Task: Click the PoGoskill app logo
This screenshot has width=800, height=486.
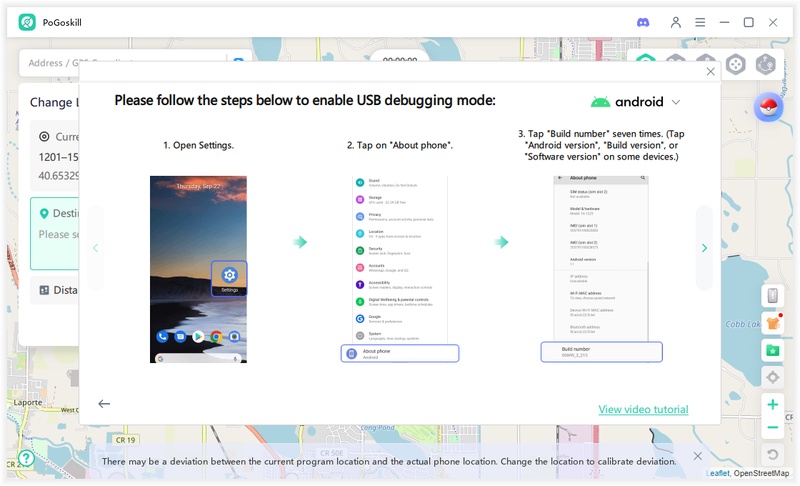Action: point(27,22)
